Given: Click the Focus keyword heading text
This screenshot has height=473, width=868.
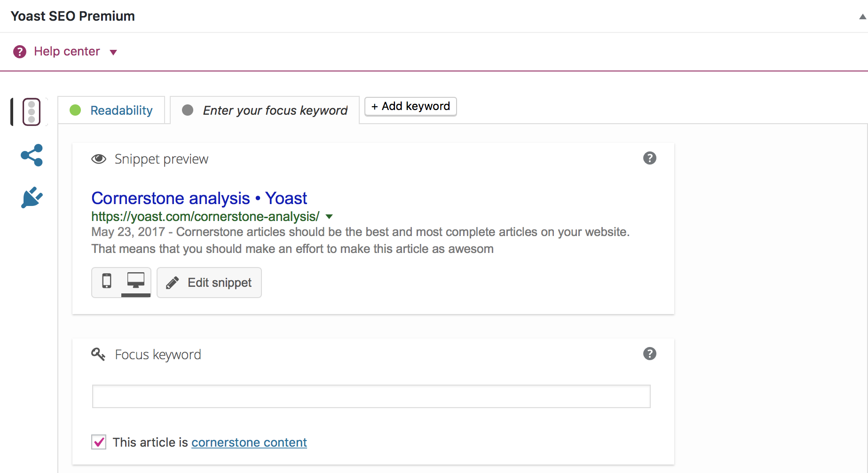Looking at the screenshot, I should point(158,355).
